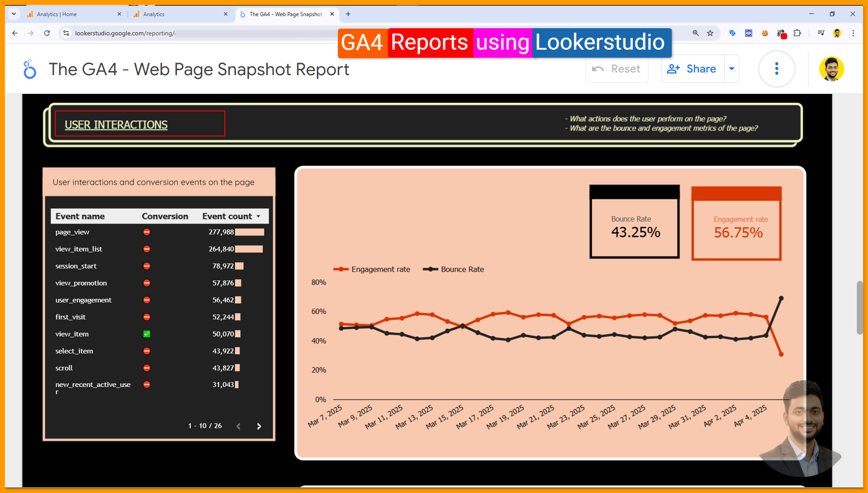
Task: Click the Share button
Action: 692,69
